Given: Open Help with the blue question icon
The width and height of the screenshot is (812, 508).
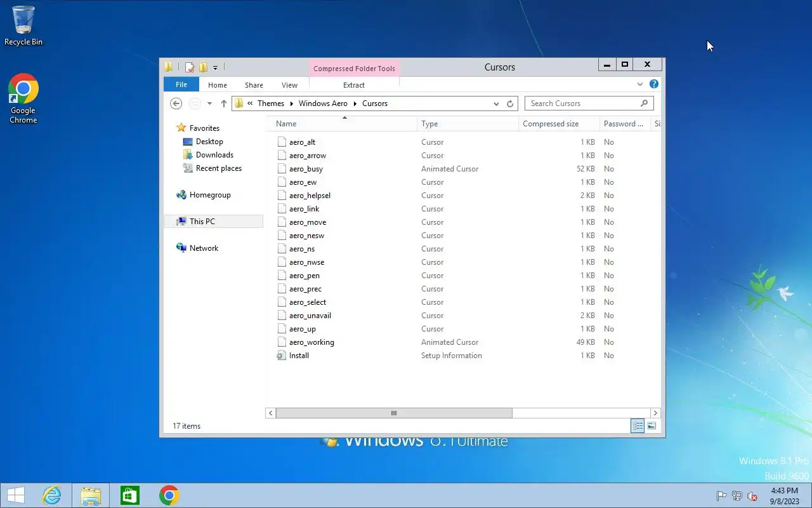Looking at the screenshot, I should [654, 84].
